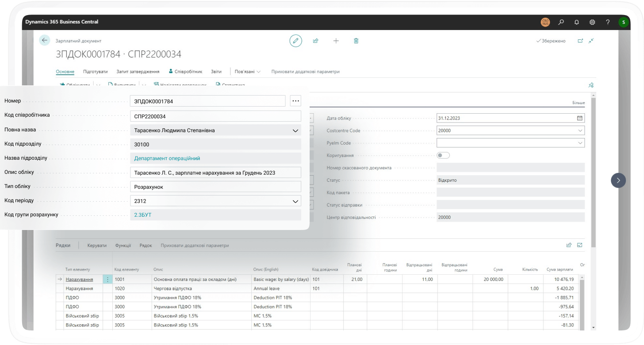The height and width of the screenshot is (345, 644).
Task: Click the pencil edit icon
Action: point(295,41)
